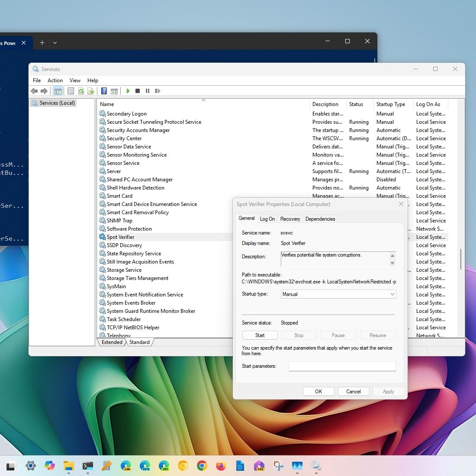Switch to the Recovery tab
Viewport: 476px width, 476px height.
tap(290, 219)
